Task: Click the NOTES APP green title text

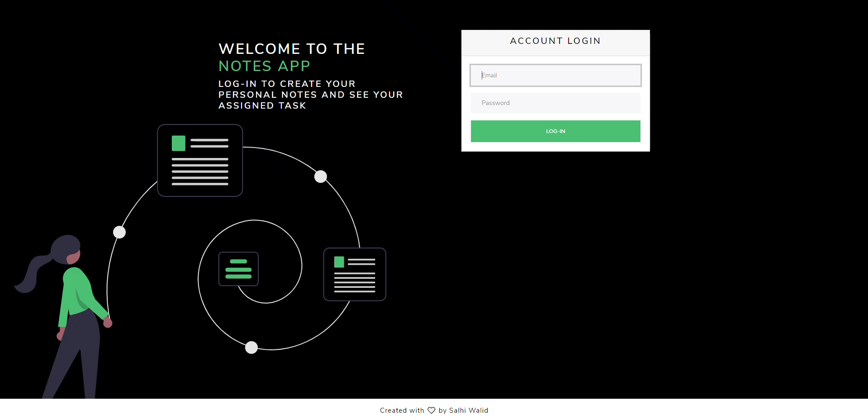Action: [x=264, y=66]
